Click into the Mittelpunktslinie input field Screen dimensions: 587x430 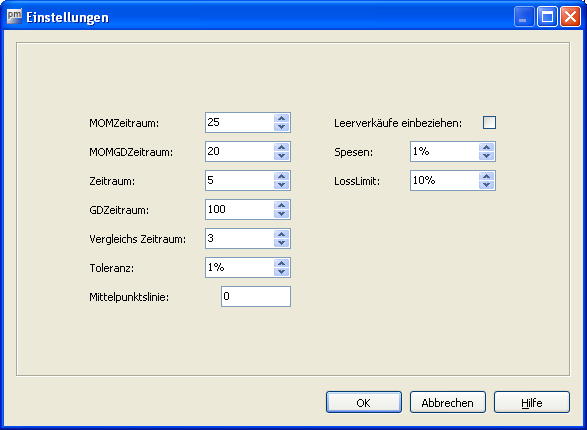256,296
